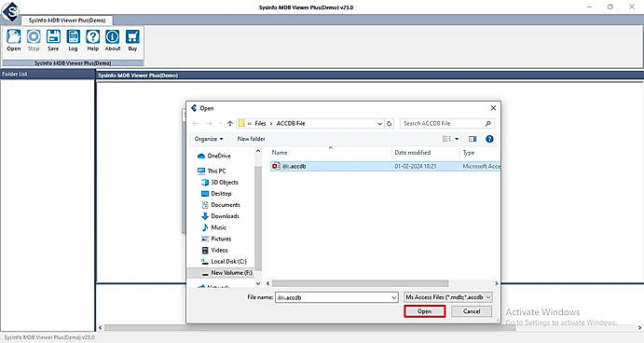Click the blue help icon in the dialog

(489, 139)
